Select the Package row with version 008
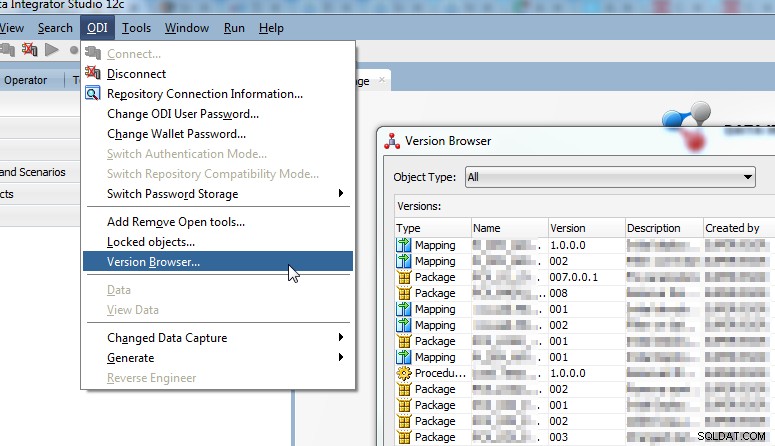Viewport: 775px width, 446px height. click(585, 293)
